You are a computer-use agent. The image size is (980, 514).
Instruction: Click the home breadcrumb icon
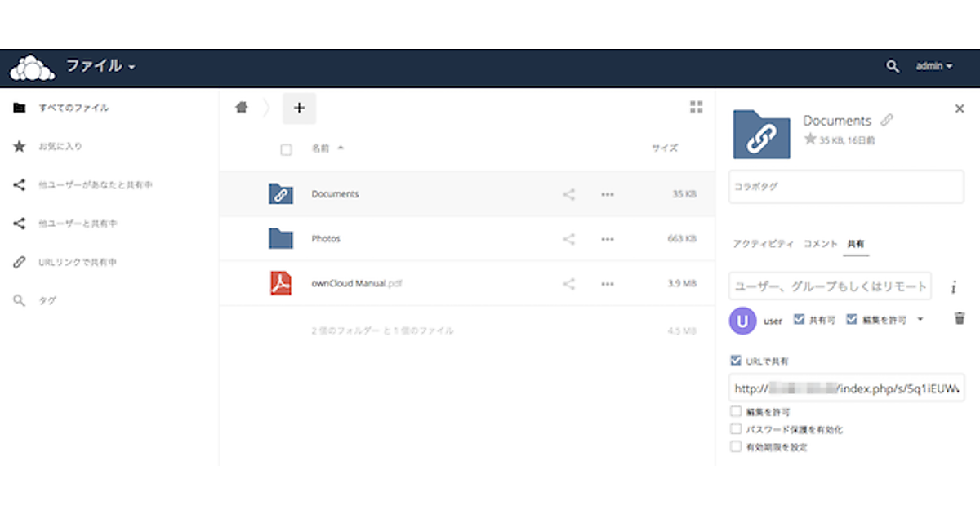[241, 108]
